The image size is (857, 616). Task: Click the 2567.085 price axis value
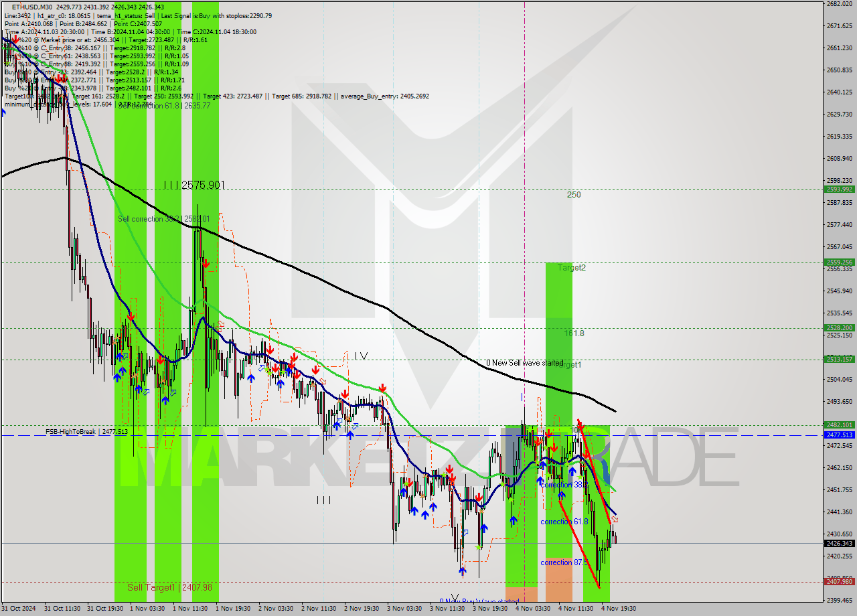click(839, 246)
